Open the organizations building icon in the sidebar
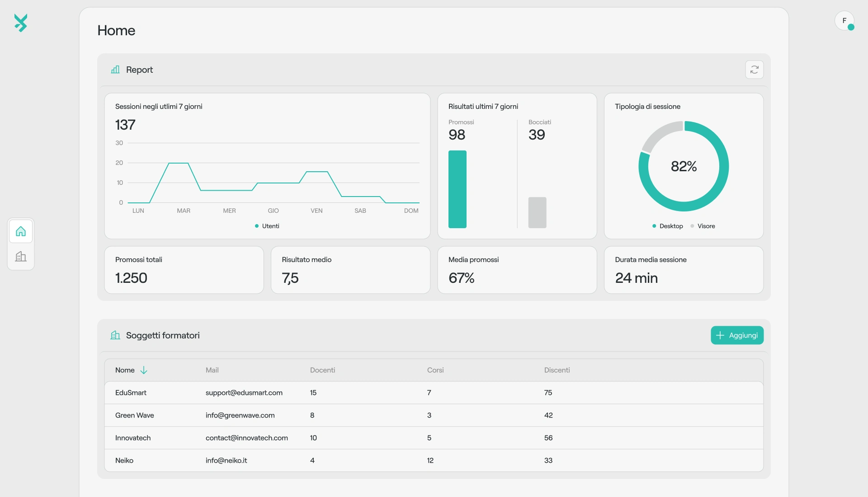The width and height of the screenshot is (868, 497). (21, 257)
